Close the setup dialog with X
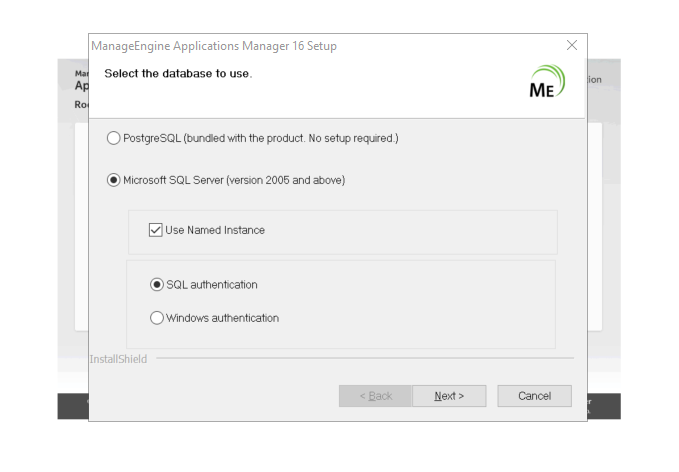Viewport: 679px width, 472px height. click(572, 45)
